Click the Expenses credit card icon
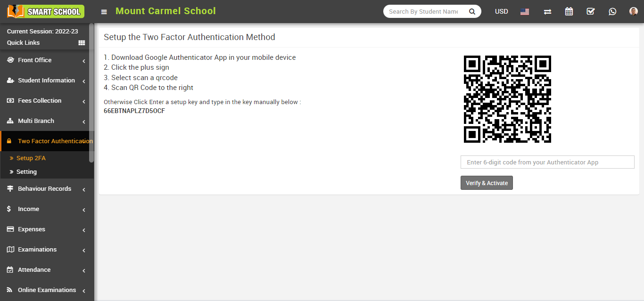 [x=10, y=229]
